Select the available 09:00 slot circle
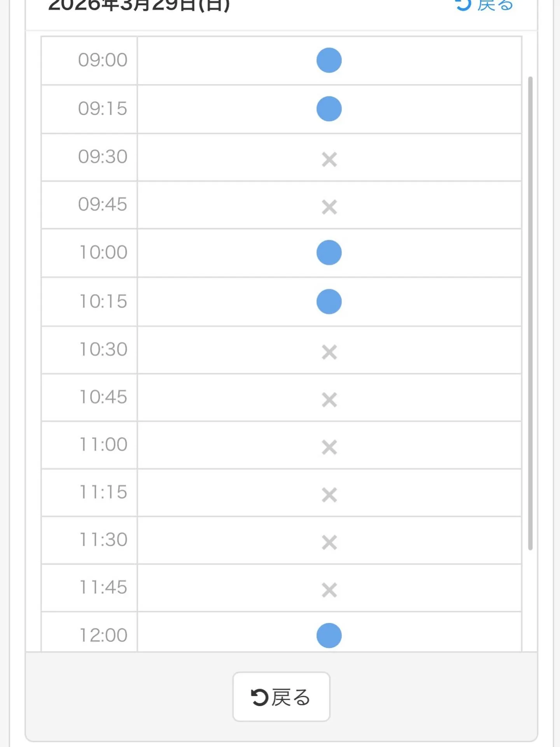 (x=329, y=60)
